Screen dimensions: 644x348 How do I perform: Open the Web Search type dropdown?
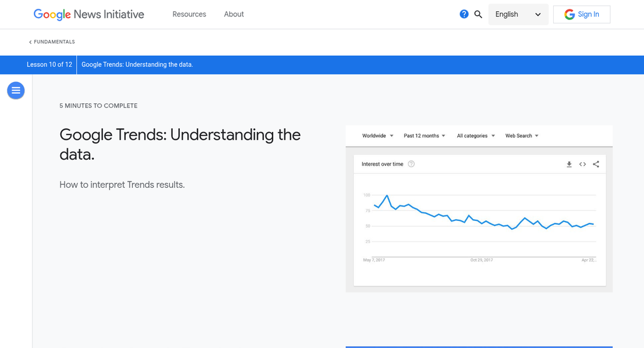click(x=522, y=136)
